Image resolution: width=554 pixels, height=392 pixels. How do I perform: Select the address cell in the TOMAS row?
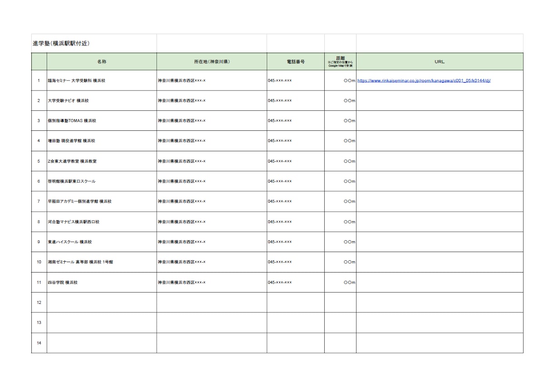pos(212,121)
